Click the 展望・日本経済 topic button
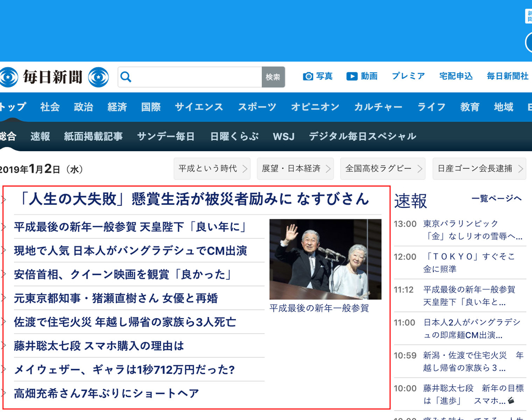Viewport: 532px width, 420px height. coord(295,168)
